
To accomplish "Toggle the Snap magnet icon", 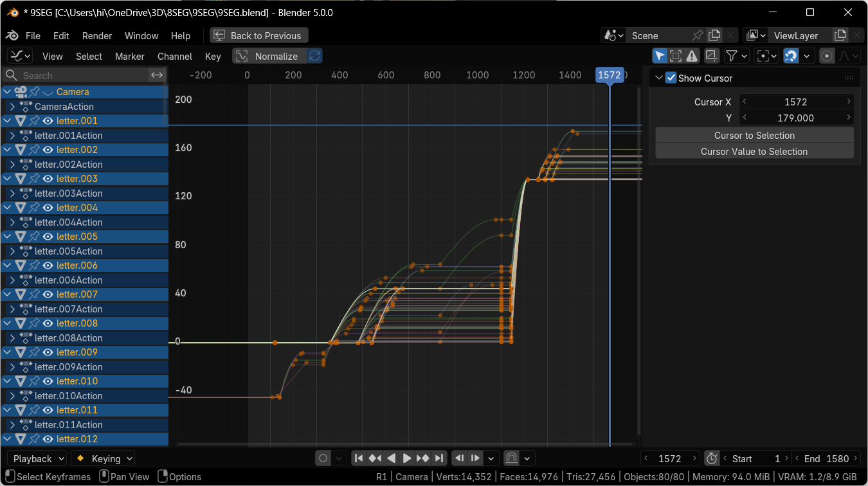I will pyautogui.click(x=791, y=56).
